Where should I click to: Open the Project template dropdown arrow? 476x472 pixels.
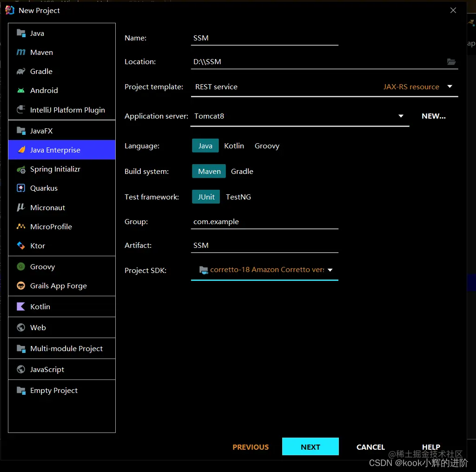[450, 86]
